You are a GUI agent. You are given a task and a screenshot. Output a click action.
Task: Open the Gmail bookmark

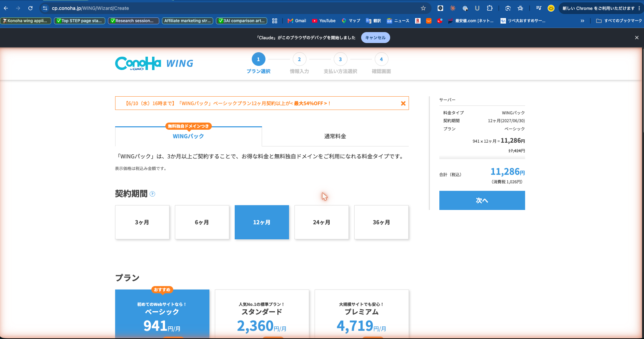[297, 21]
